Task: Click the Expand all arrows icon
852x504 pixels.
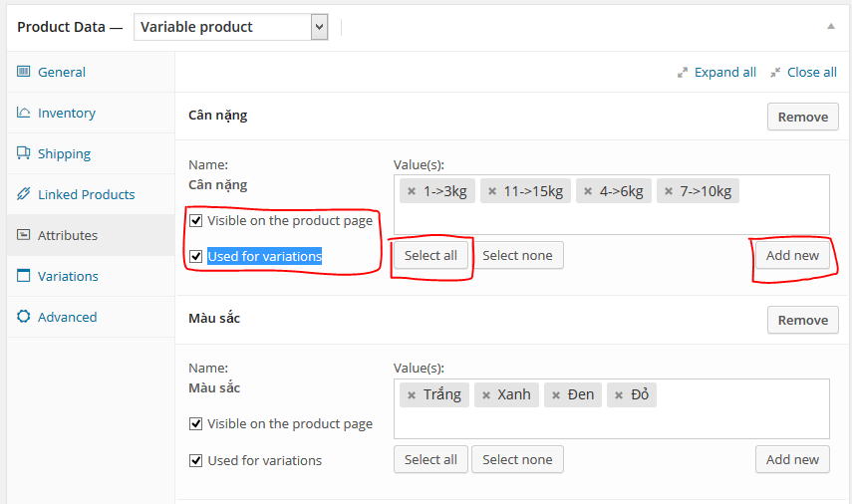Action: click(683, 73)
